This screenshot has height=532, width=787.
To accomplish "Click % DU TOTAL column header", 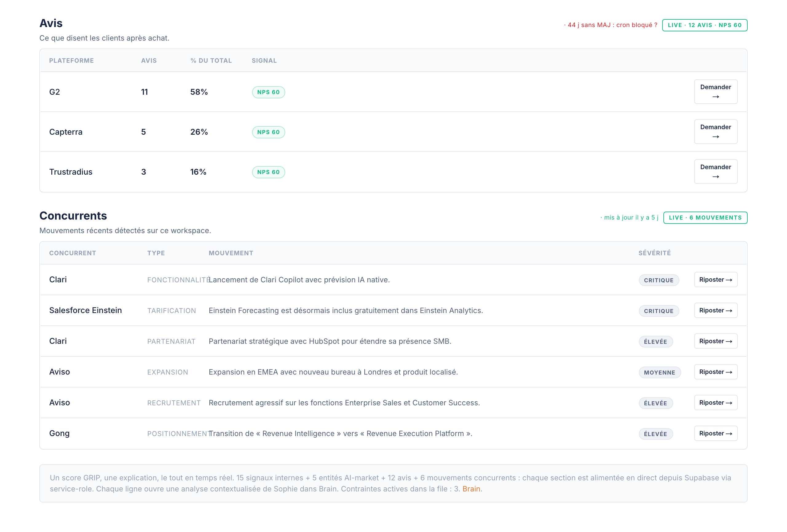I will (x=211, y=61).
